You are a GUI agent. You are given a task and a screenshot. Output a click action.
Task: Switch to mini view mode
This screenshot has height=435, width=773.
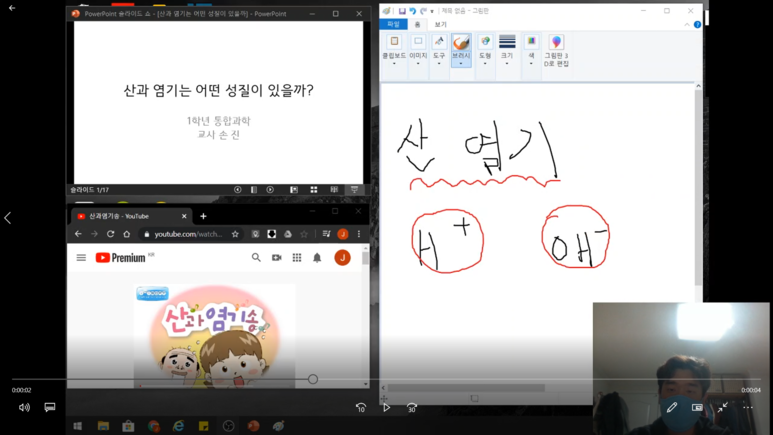(697, 407)
